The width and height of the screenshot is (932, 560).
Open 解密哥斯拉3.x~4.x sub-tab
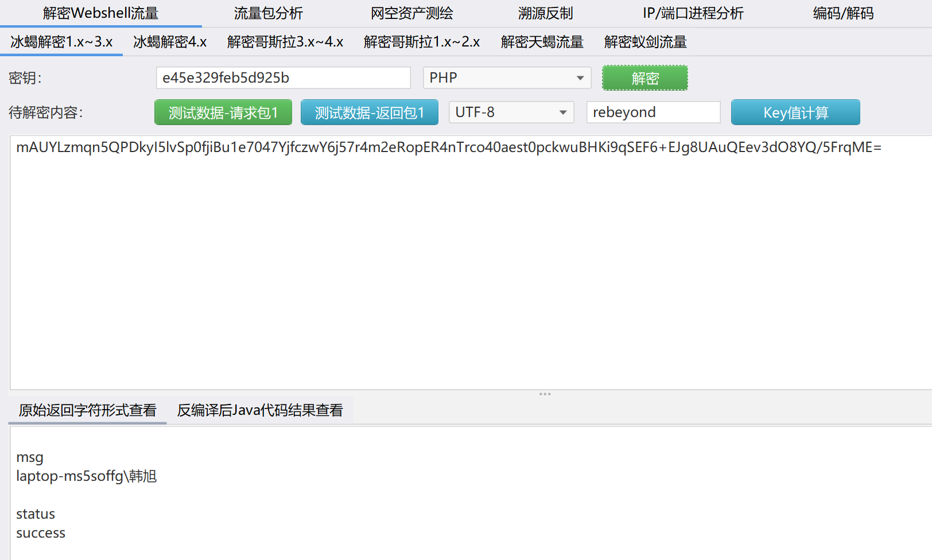pos(285,42)
